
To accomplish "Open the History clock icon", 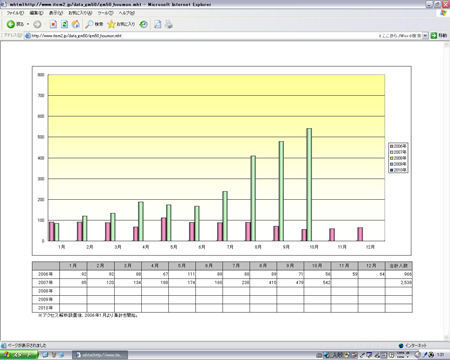I will tap(143, 24).
